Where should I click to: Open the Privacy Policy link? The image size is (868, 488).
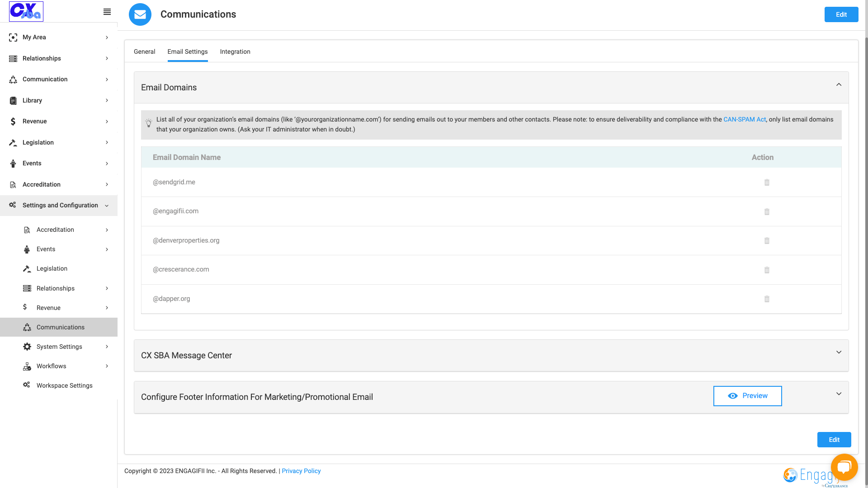click(x=301, y=471)
